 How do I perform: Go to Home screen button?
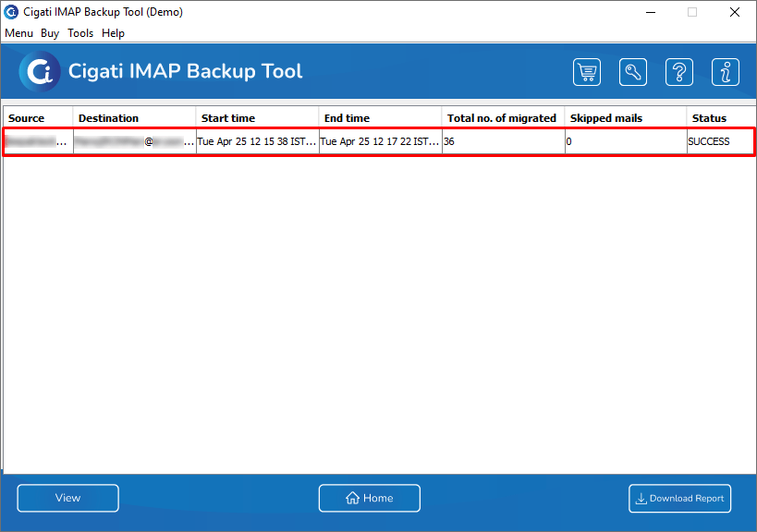click(x=370, y=498)
